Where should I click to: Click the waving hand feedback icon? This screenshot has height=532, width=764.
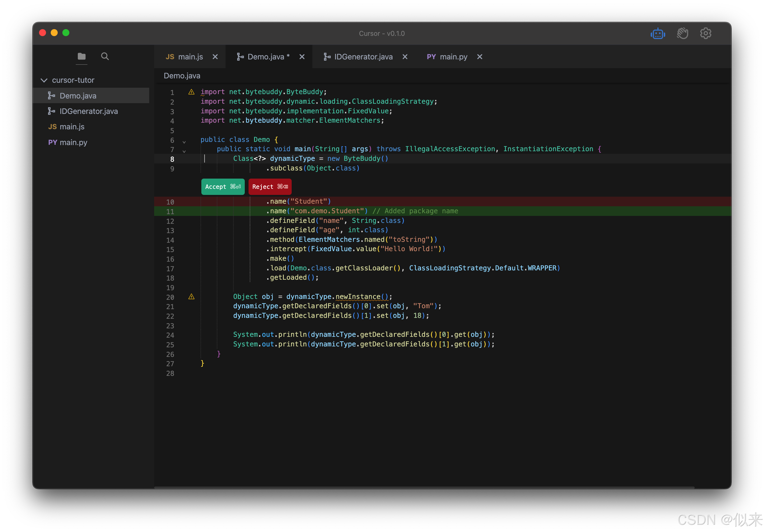click(x=682, y=34)
